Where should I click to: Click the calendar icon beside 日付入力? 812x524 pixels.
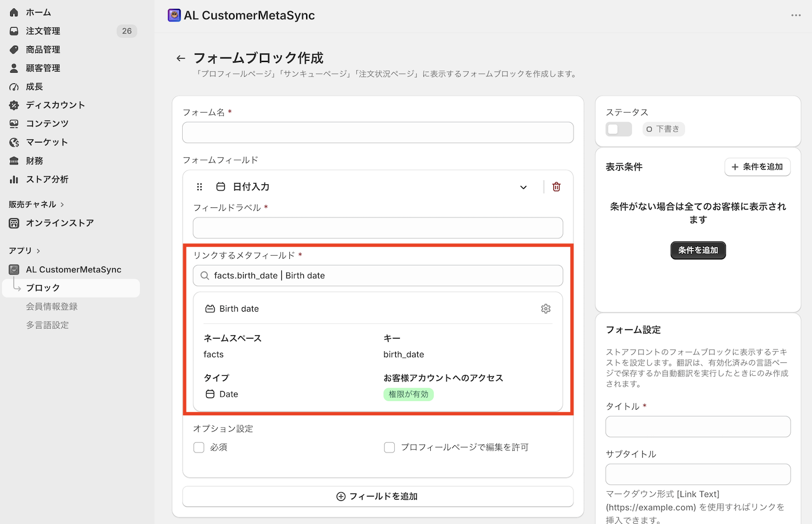point(221,187)
